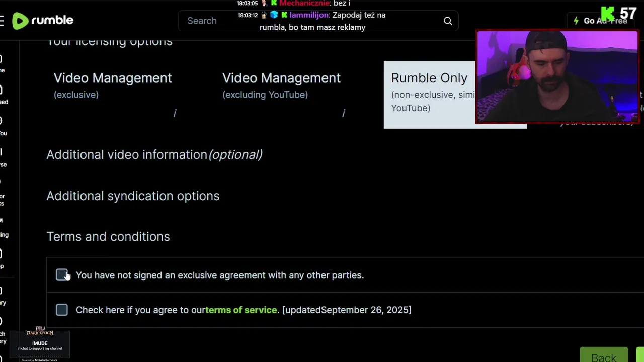Focus the Search input field
644x362 pixels.
click(318, 21)
